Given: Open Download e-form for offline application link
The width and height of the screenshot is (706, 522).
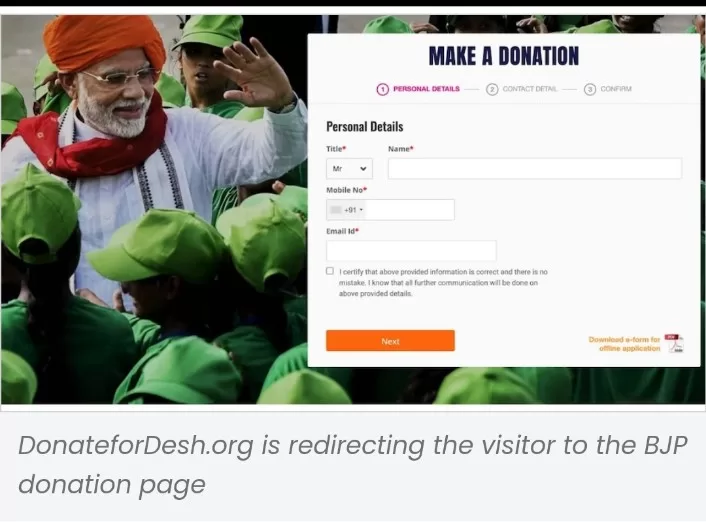Looking at the screenshot, I should (624, 344).
